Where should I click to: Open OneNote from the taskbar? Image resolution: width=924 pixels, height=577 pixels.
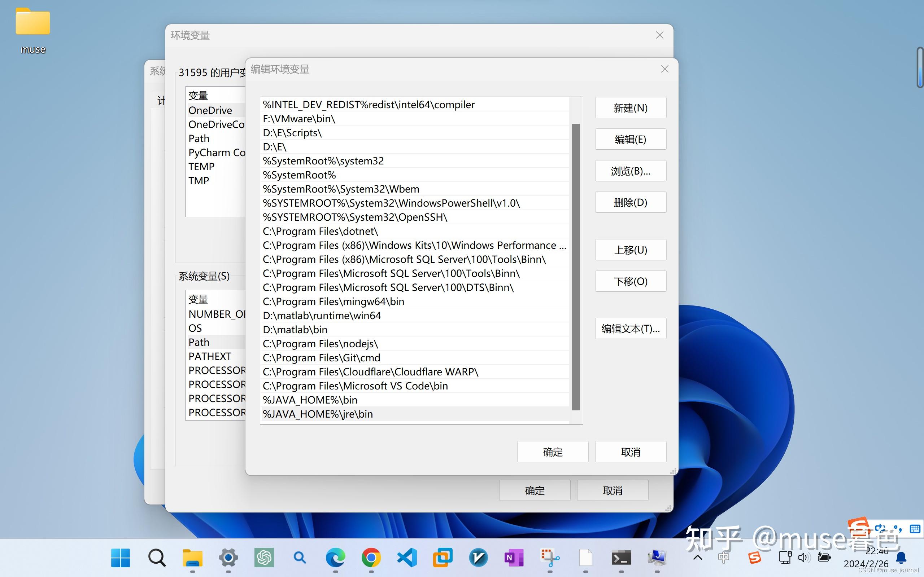[514, 558]
